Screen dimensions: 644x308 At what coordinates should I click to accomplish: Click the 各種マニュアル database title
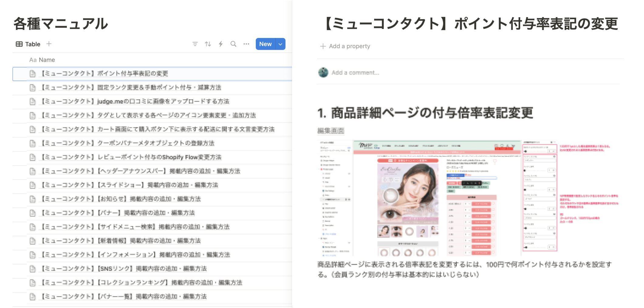pos(61,23)
